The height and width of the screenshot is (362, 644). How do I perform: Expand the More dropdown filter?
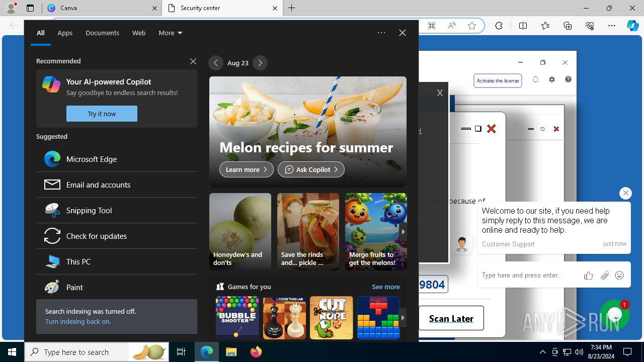171,33
